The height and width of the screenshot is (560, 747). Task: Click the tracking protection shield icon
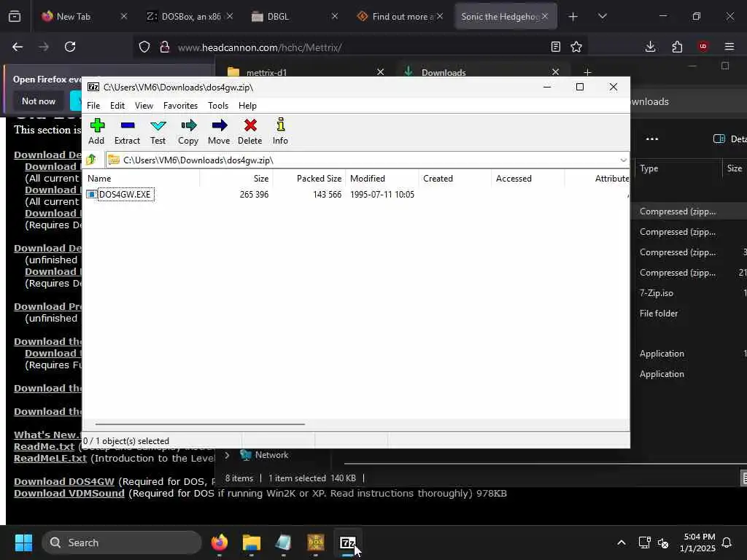144,47
